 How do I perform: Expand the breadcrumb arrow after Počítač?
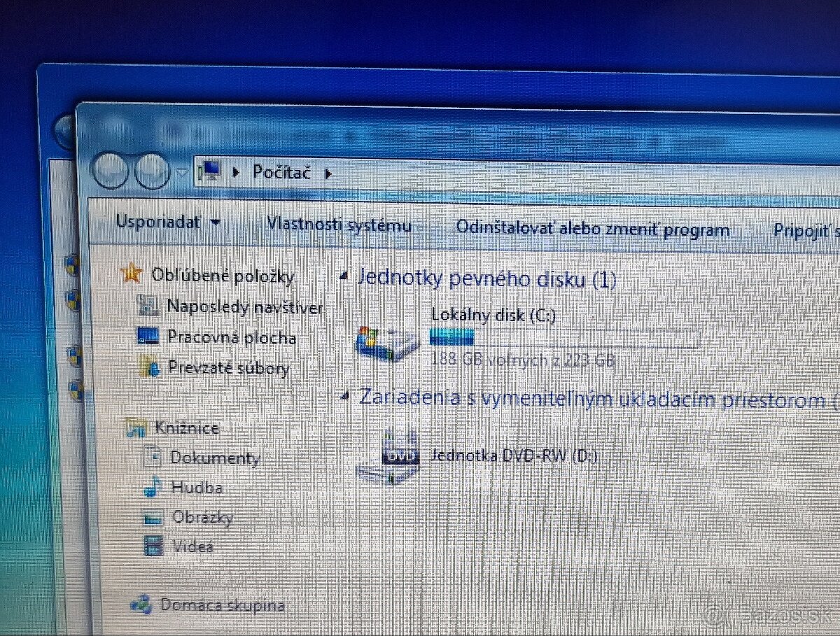tap(328, 173)
